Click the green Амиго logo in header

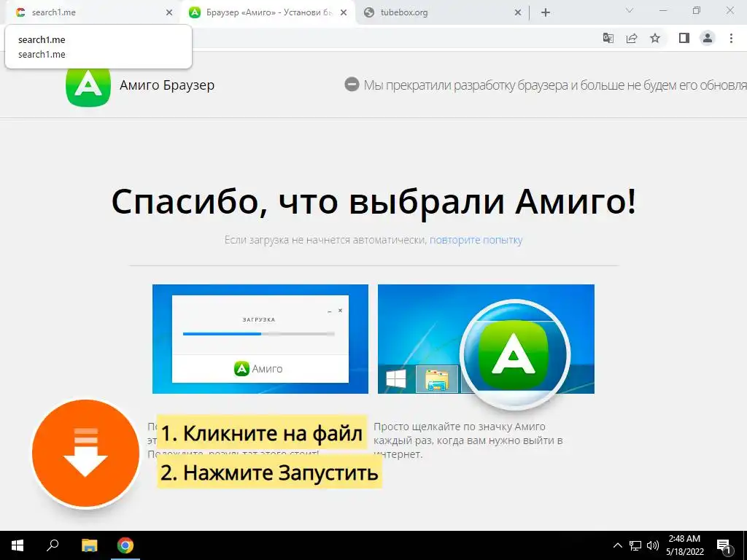coord(88,86)
